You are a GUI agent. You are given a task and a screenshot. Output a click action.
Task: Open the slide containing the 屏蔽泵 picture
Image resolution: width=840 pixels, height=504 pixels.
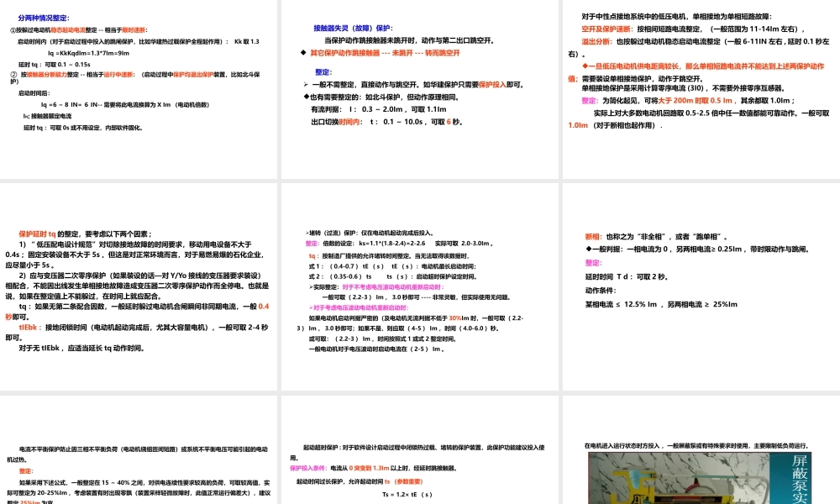[x=701, y=449]
